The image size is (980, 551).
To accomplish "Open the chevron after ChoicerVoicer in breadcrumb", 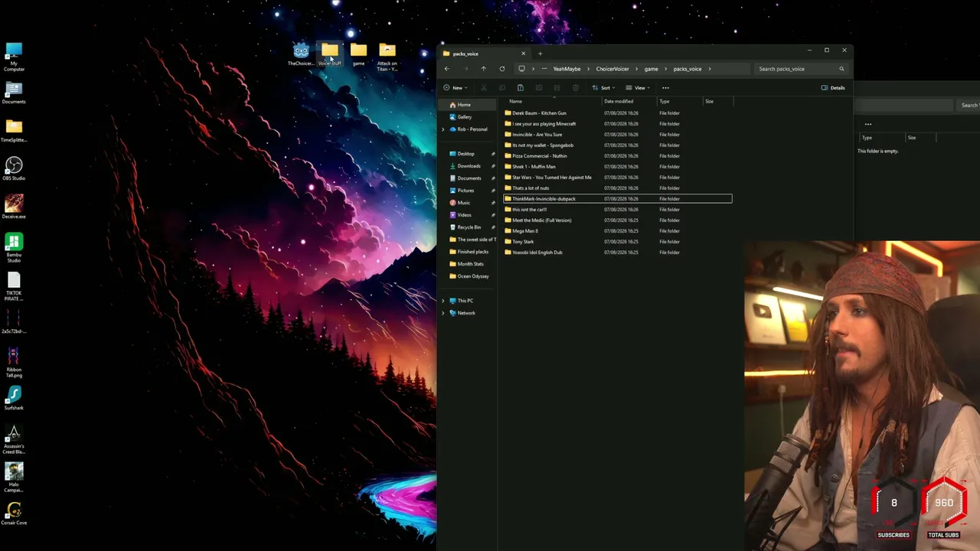I will 636,69.
